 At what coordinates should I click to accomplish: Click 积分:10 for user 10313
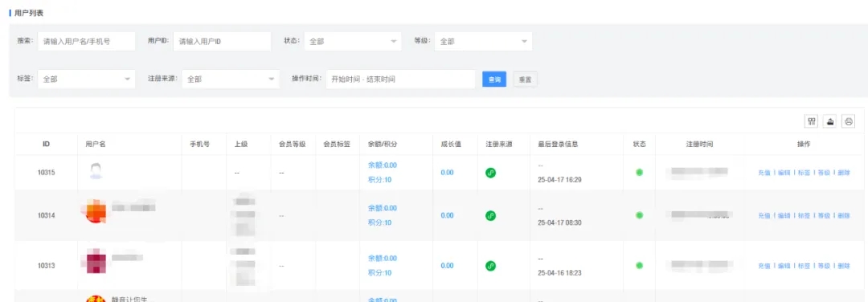coord(379,273)
